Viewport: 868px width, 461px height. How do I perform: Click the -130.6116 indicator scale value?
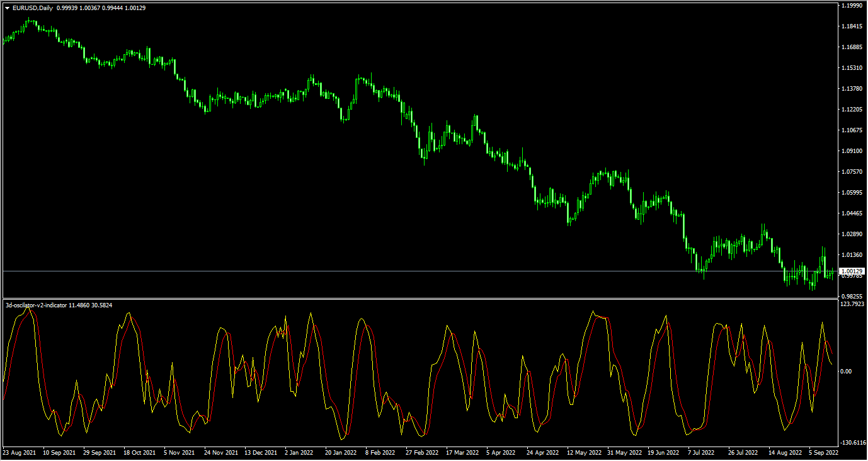(x=853, y=443)
